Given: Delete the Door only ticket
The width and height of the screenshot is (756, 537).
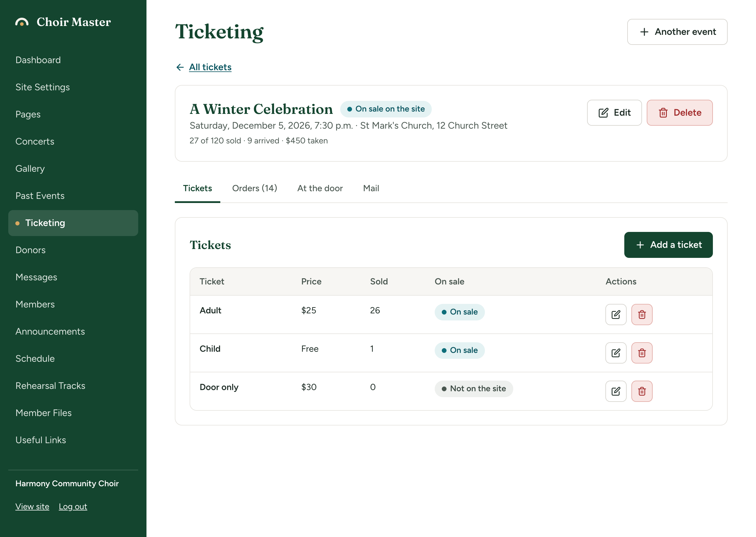Looking at the screenshot, I should (641, 391).
